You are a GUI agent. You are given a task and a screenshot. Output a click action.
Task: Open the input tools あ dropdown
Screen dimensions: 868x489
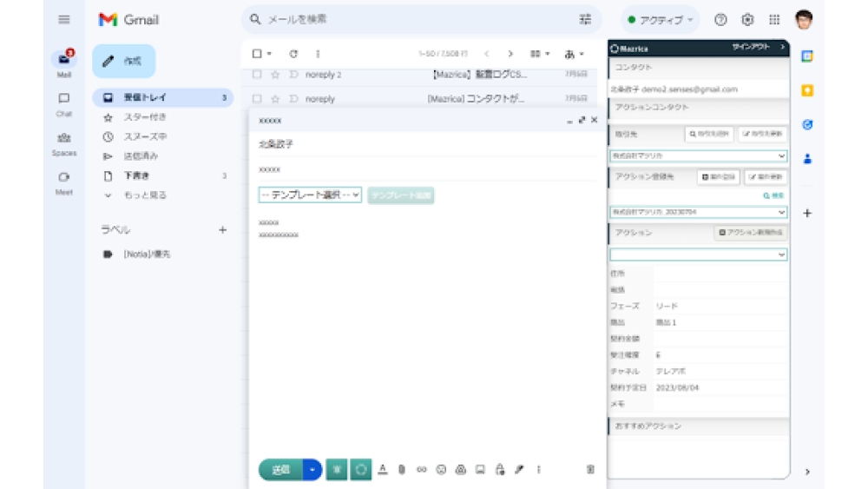coord(574,54)
